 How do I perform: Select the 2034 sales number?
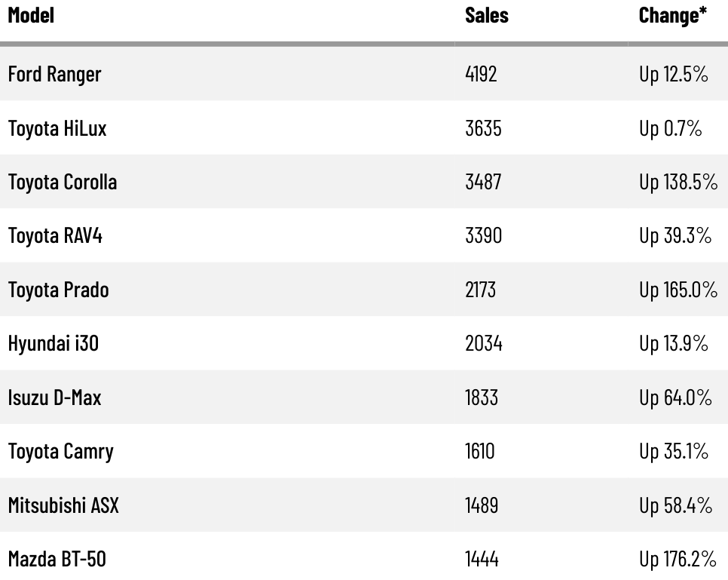(484, 344)
